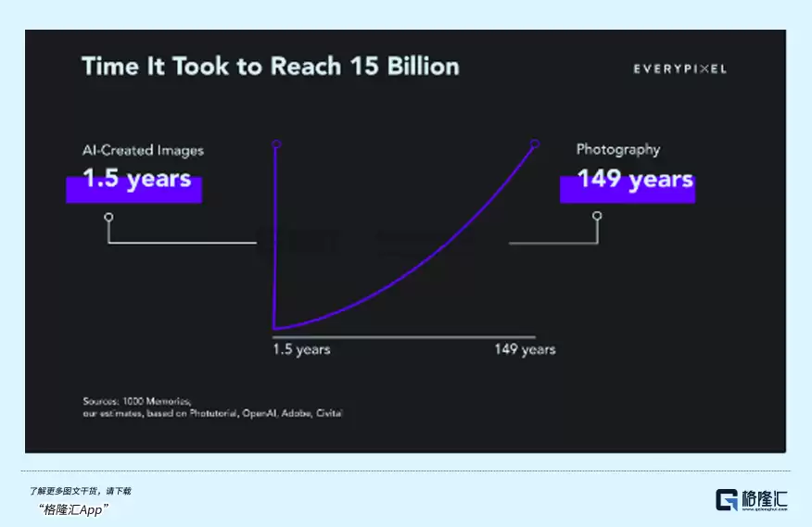812x527 pixels.
Task: Click the circle marker below the 1.5 years box
Action: (x=108, y=217)
